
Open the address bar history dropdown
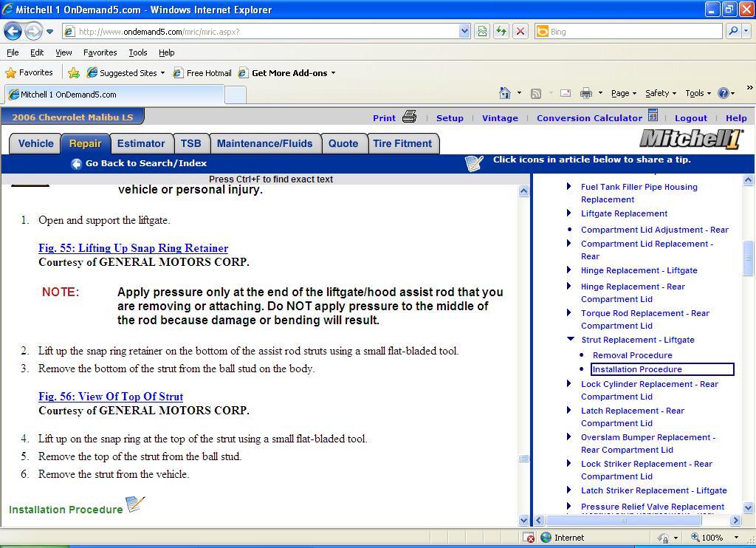[464, 32]
